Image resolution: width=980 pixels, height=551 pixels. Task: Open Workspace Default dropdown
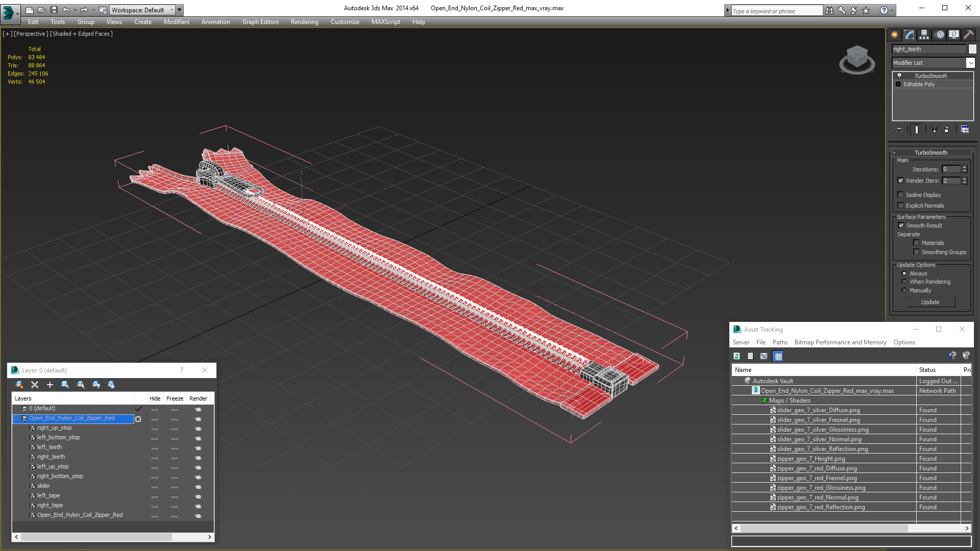pyautogui.click(x=142, y=10)
